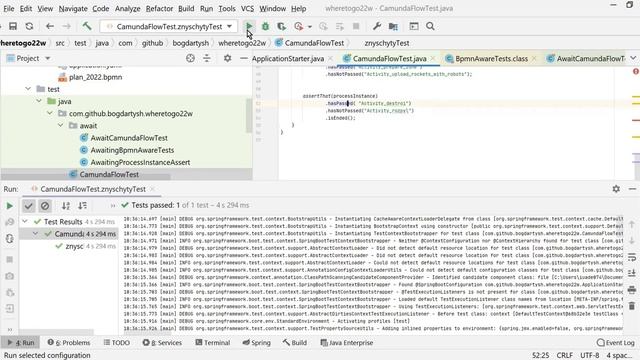Switch to BpmnAwareTests.class tab

(491, 59)
